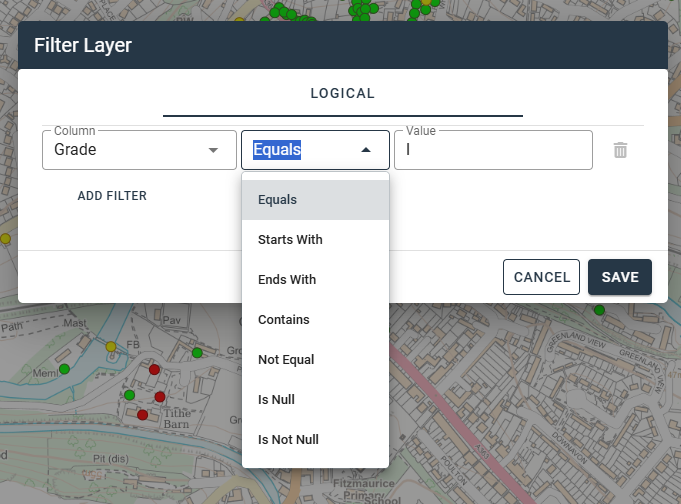The height and width of the screenshot is (504, 681).
Task: Click the lowest red marker near Tithe Barn
Action: (142, 414)
